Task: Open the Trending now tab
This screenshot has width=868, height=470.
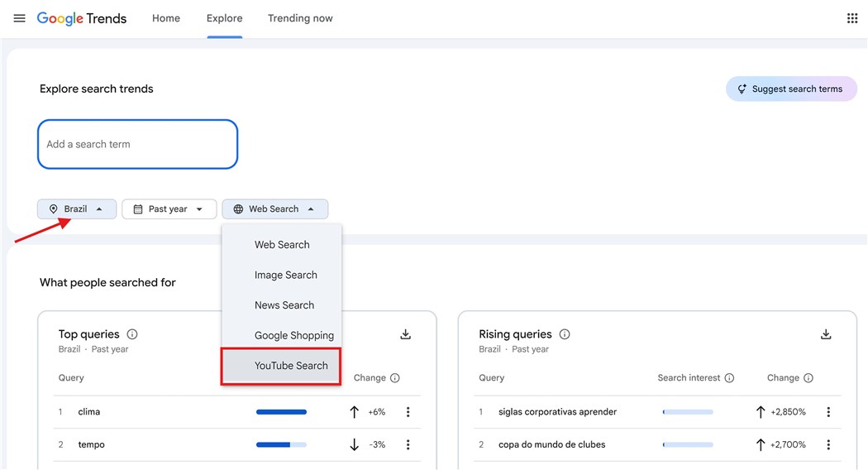Action: (300, 18)
